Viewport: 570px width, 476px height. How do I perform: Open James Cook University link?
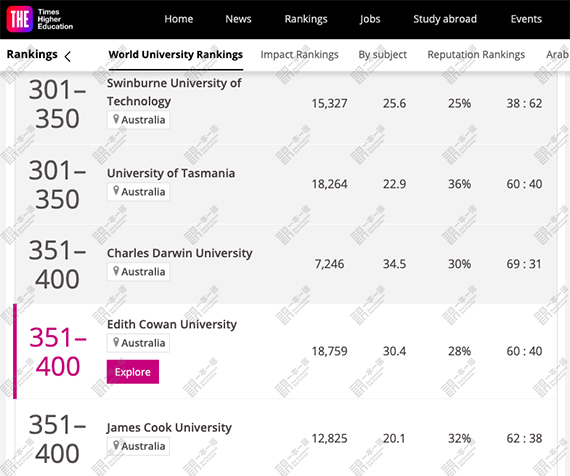169,428
